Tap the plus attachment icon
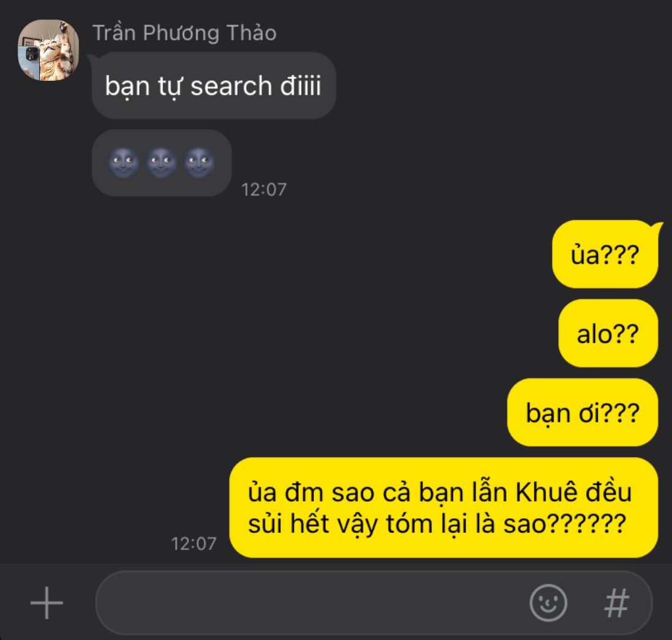The image size is (672, 640). 47,603
